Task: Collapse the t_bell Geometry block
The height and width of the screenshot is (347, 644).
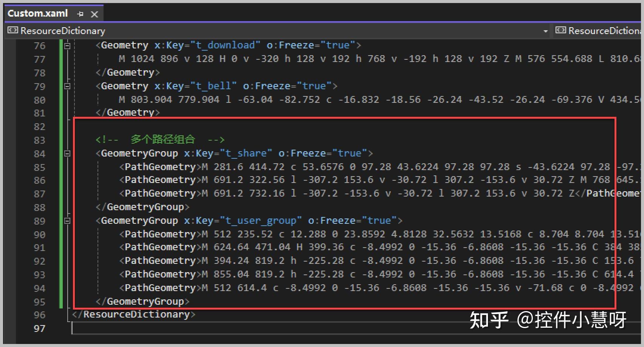Action: [67, 86]
